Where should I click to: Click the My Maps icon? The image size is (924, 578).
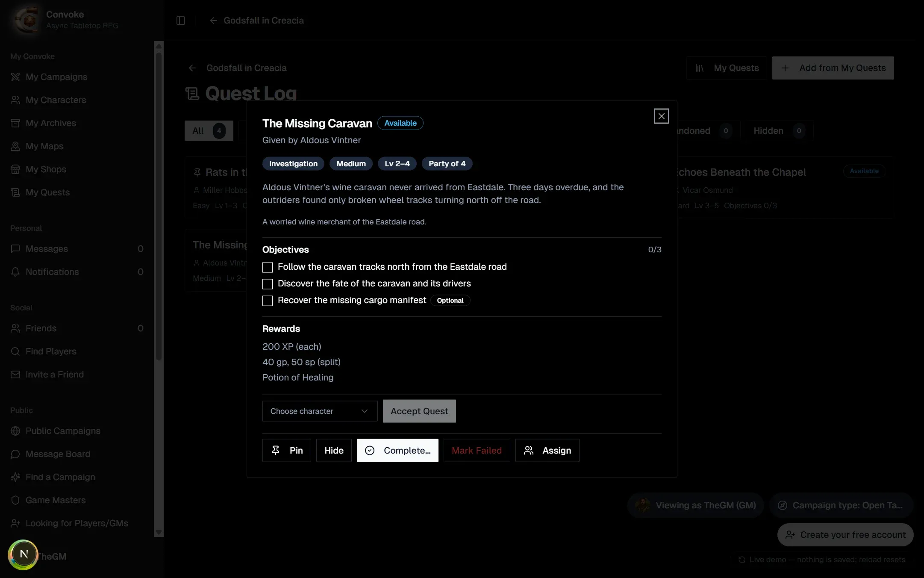15,146
